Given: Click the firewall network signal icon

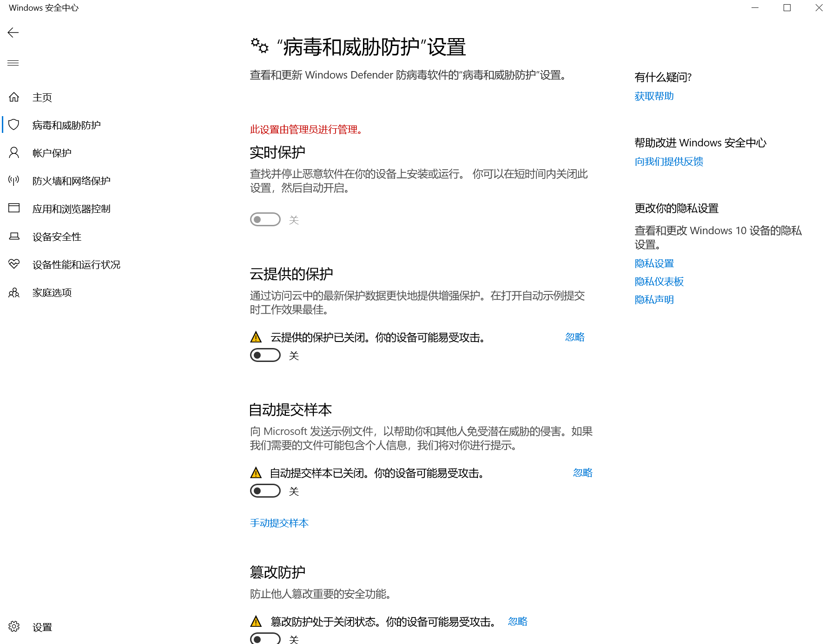Looking at the screenshot, I should [x=14, y=180].
